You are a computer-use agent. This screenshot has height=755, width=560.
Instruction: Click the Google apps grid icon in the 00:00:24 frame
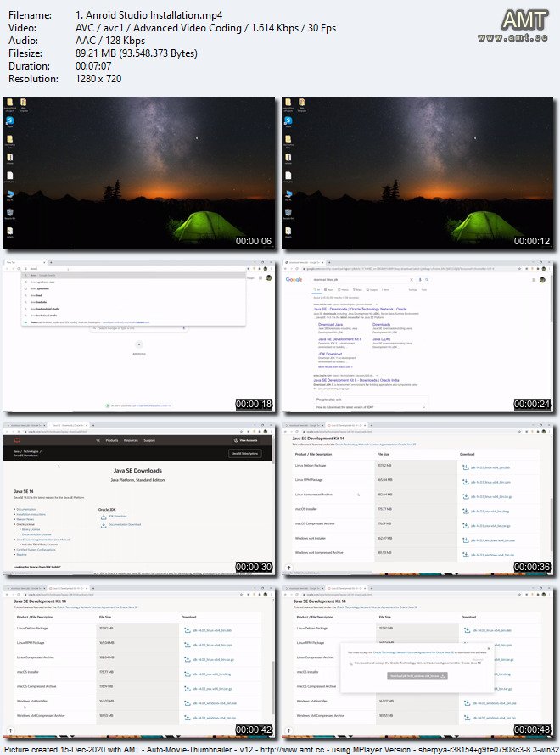(534, 280)
